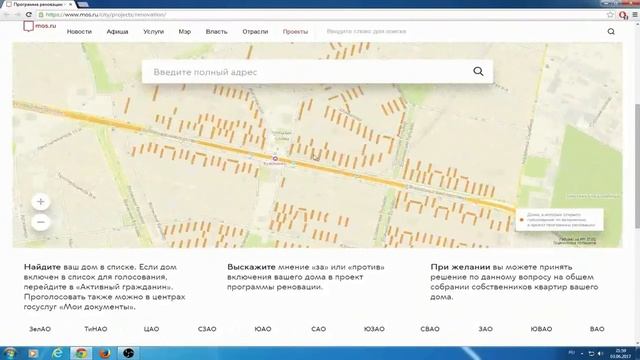Click the 'Найдите' instruction paragraph

[104, 287]
